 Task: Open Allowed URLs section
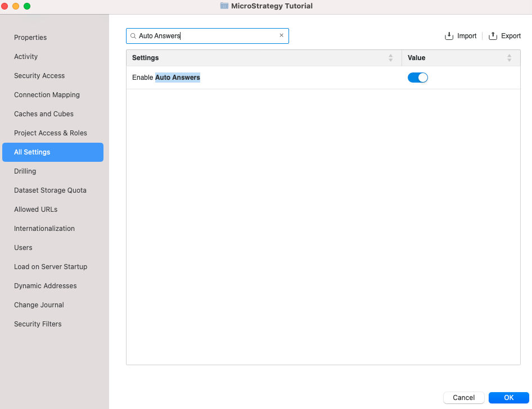pos(35,210)
